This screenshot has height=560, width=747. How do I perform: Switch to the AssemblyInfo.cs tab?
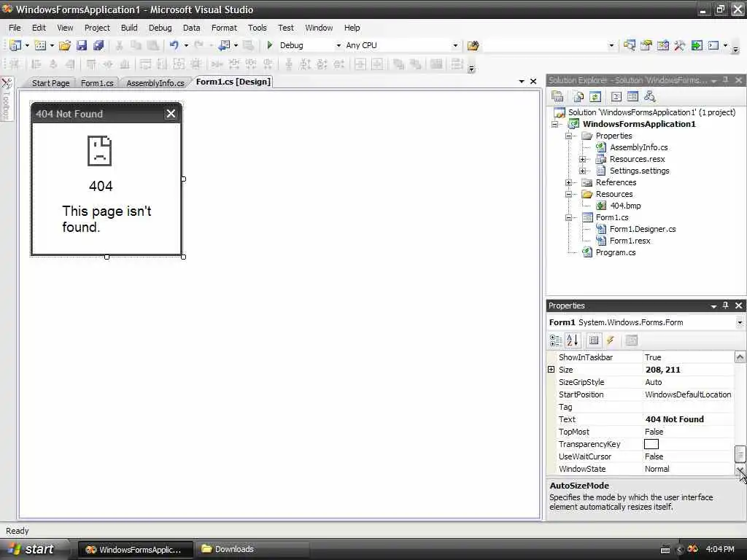pos(155,83)
